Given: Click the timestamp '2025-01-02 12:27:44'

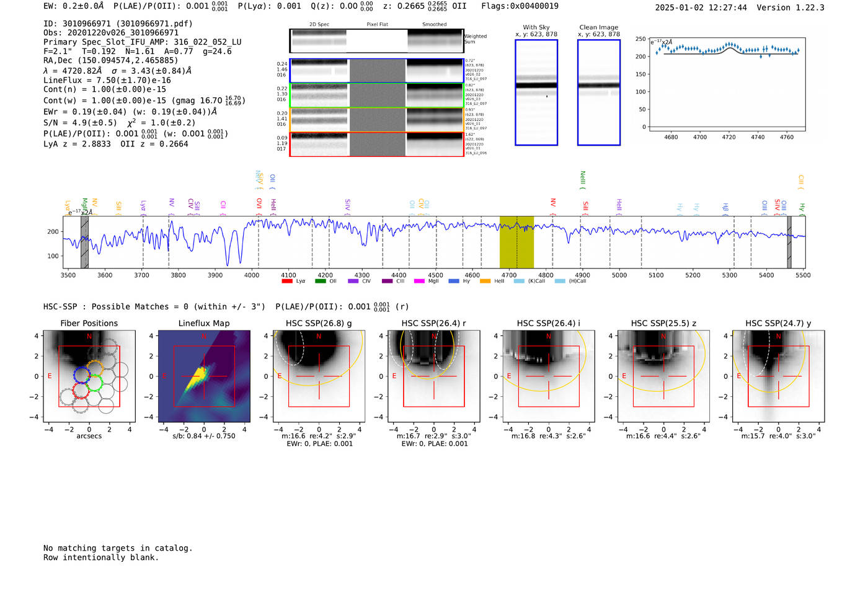Looking at the screenshot, I should click(701, 7).
